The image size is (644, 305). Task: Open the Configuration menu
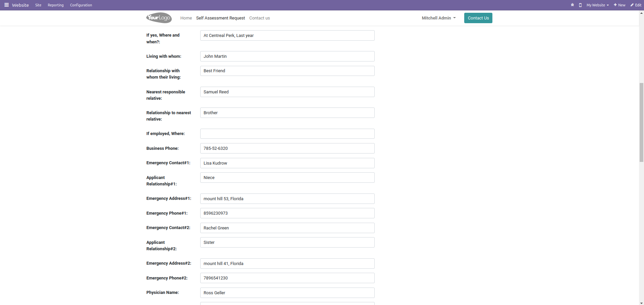click(x=81, y=5)
